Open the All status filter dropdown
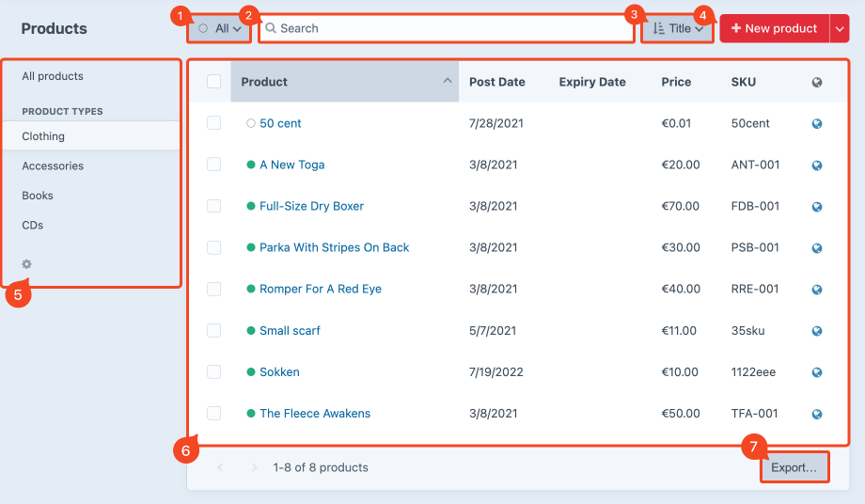 pos(220,28)
